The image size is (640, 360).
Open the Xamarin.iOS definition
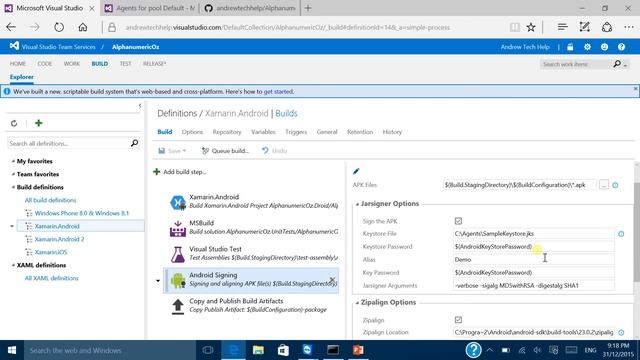pos(51,252)
